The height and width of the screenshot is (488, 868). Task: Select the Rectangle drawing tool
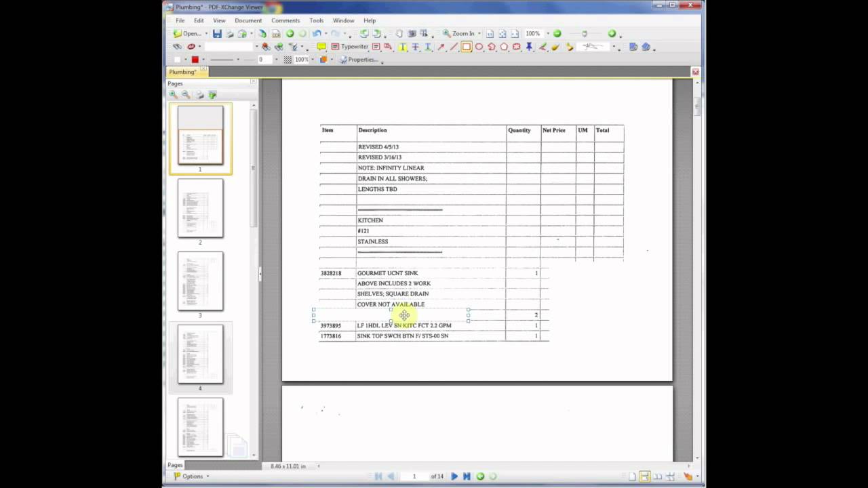point(467,47)
